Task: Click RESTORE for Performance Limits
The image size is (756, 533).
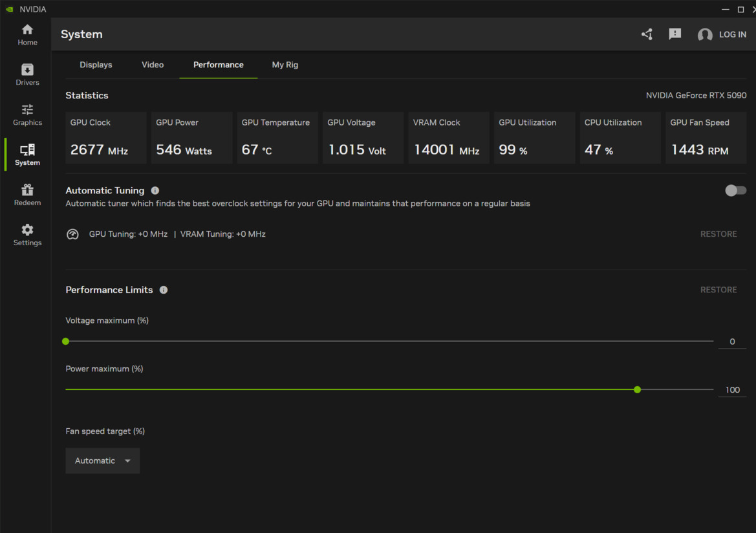Action: [718, 290]
